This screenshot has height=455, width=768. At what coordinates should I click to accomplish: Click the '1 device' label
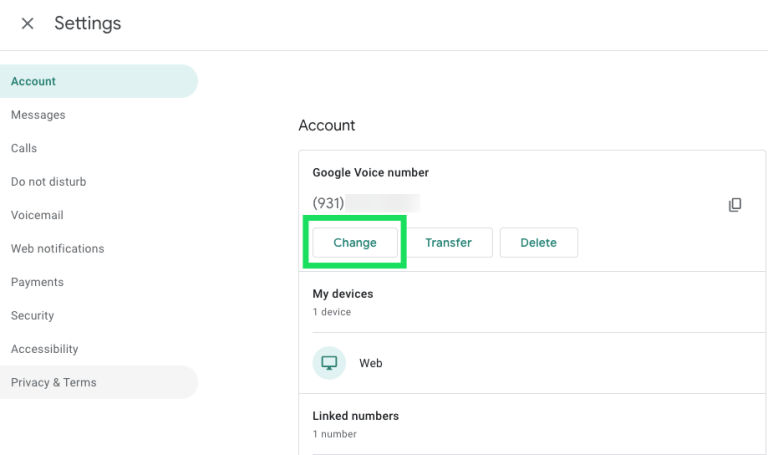pos(332,311)
